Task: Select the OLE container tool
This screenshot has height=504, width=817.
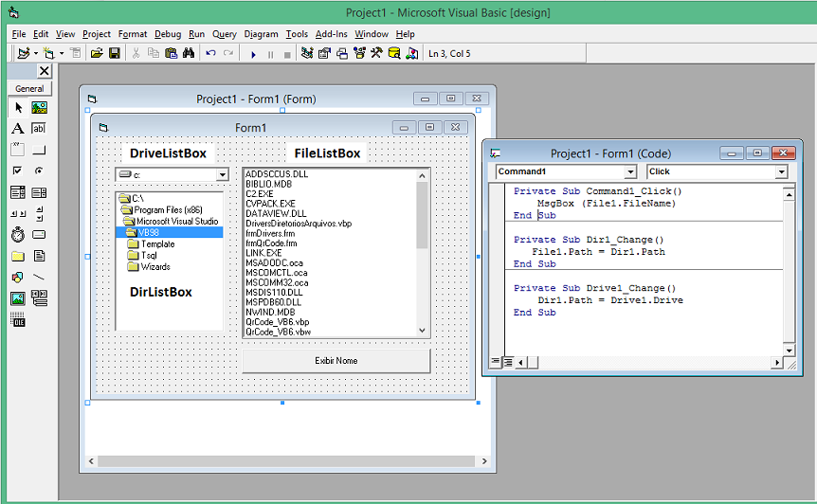Action: pyautogui.click(x=18, y=319)
